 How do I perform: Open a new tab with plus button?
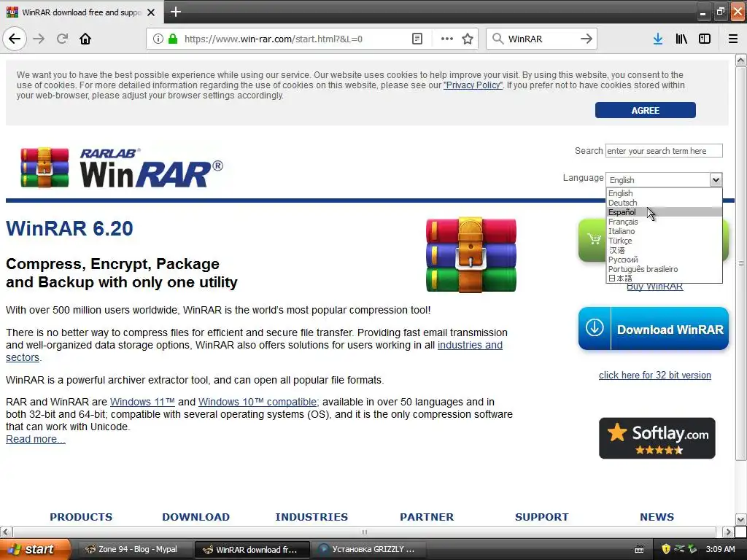coord(176,12)
